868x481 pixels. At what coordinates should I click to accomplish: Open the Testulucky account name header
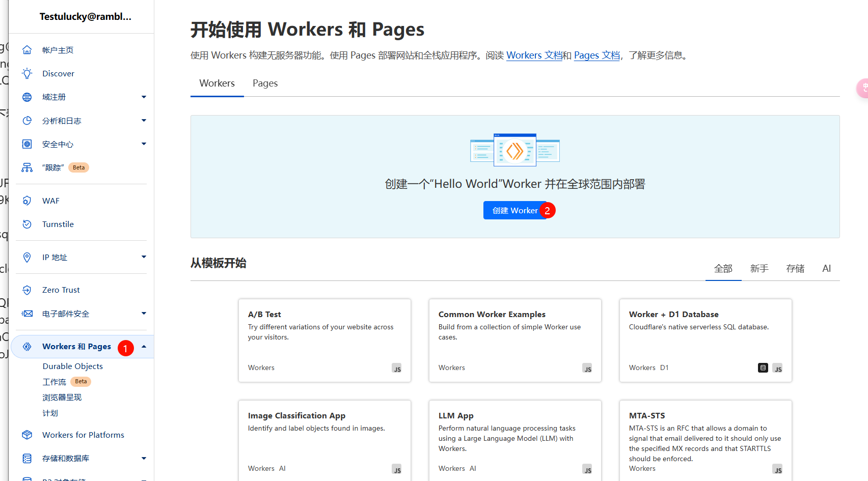(86, 16)
